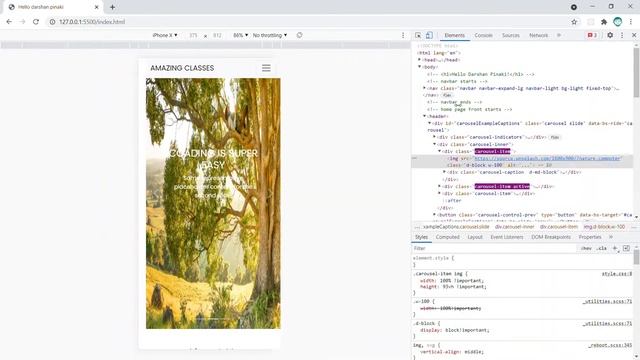Click the rotate device orientation icon
Screen dimensions: 640x360
click(x=299, y=35)
